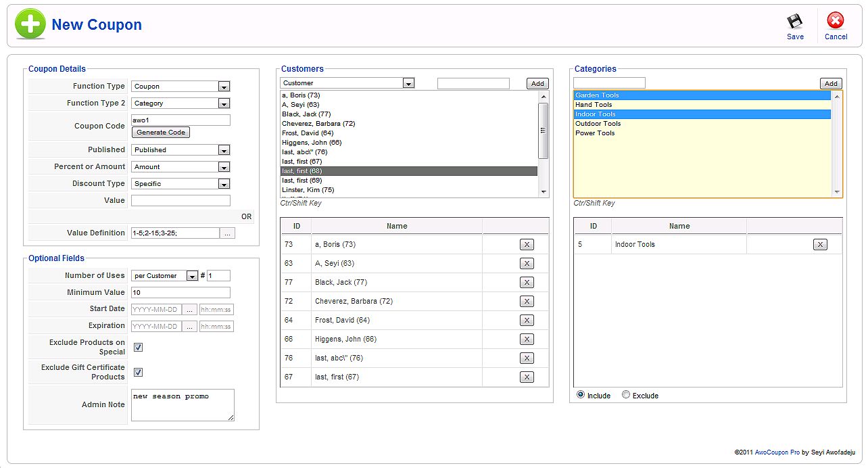Viewport: 868px width, 468px height.
Task: Click the Save floppy disk icon
Action: pos(795,21)
